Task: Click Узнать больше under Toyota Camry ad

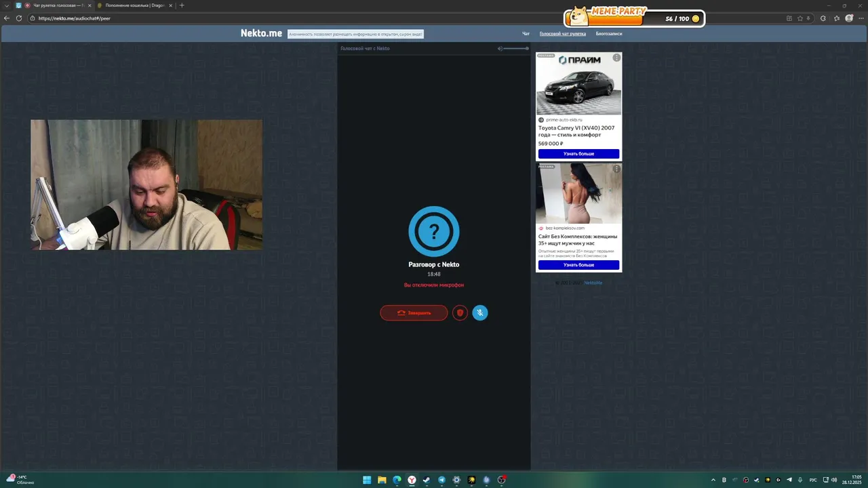Action: pos(578,154)
